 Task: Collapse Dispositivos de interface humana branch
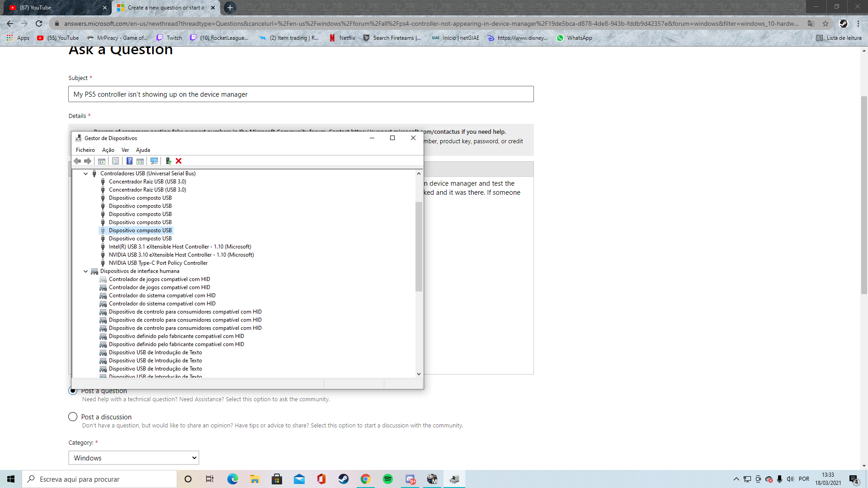click(85, 271)
